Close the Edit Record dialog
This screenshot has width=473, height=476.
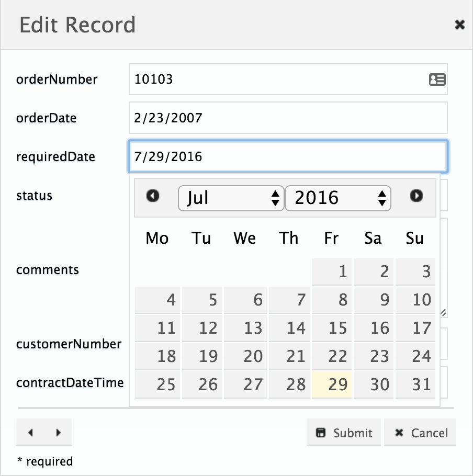[459, 24]
